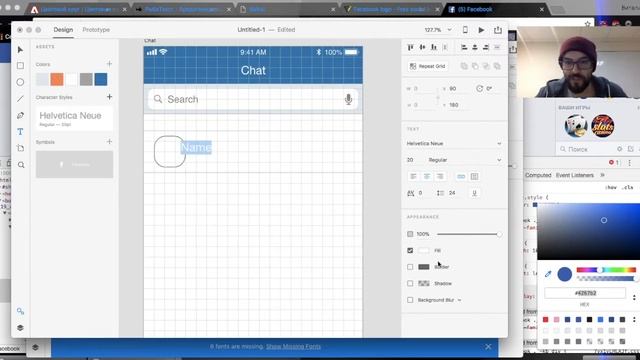Screen dimensions: 640x360
Task: Align selection to bottom edges
Action: pos(434,47)
